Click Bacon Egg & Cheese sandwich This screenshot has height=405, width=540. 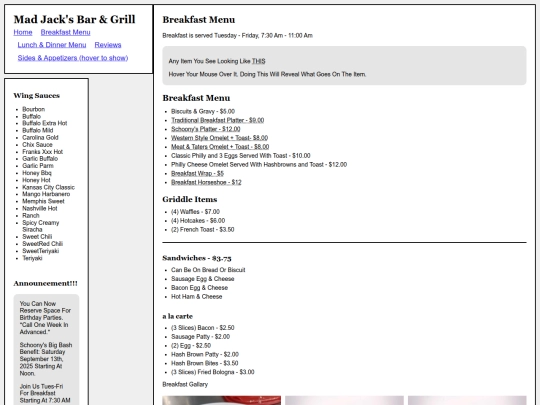point(199,288)
